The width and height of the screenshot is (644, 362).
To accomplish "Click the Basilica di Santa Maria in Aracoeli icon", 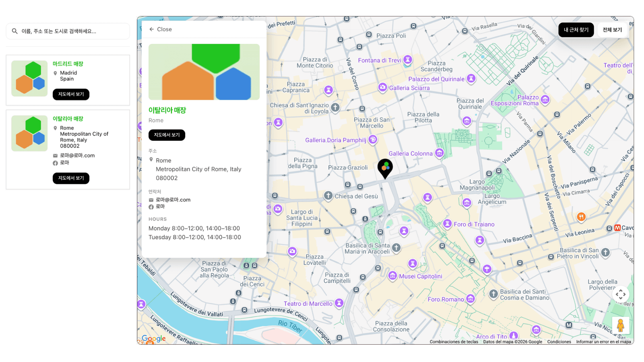I will pyautogui.click(x=396, y=248).
